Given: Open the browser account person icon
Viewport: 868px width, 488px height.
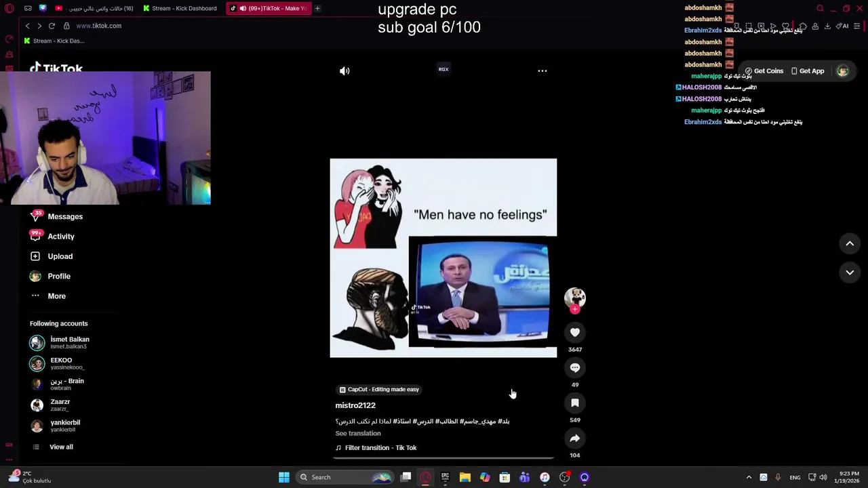Looking at the screenshot, I should pyautogui.click(x=815, y=26).
